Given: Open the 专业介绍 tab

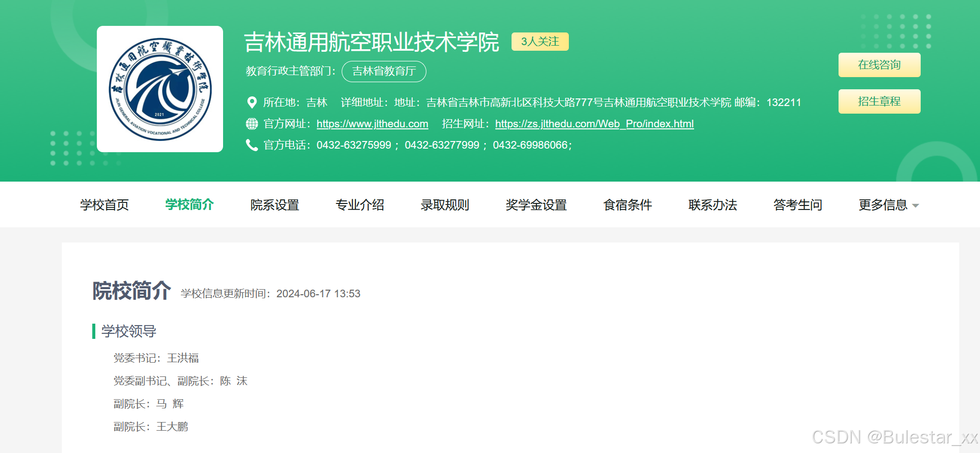Looking at the screenshot, I should pos(360,205).
